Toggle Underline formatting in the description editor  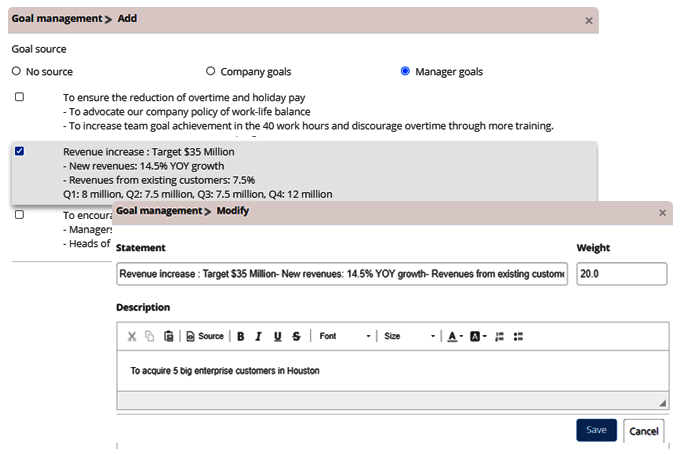click(x=277, y=336)
